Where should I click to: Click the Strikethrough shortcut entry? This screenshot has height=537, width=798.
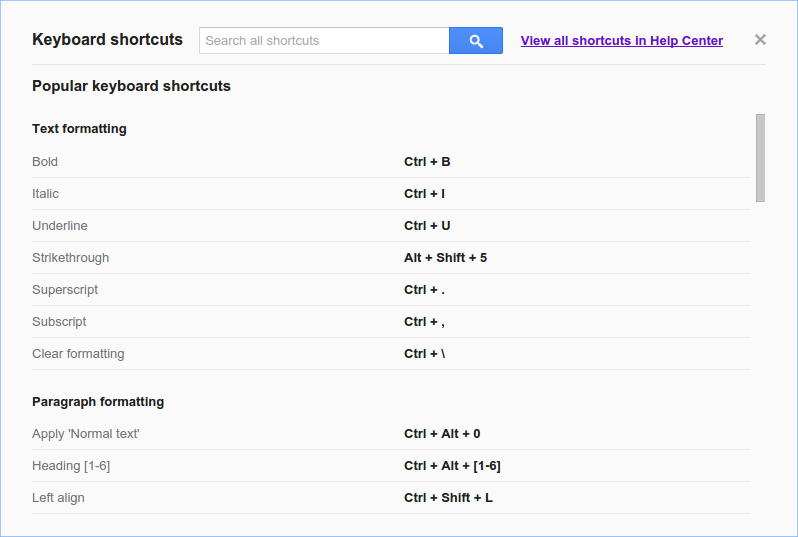point(71,258)
